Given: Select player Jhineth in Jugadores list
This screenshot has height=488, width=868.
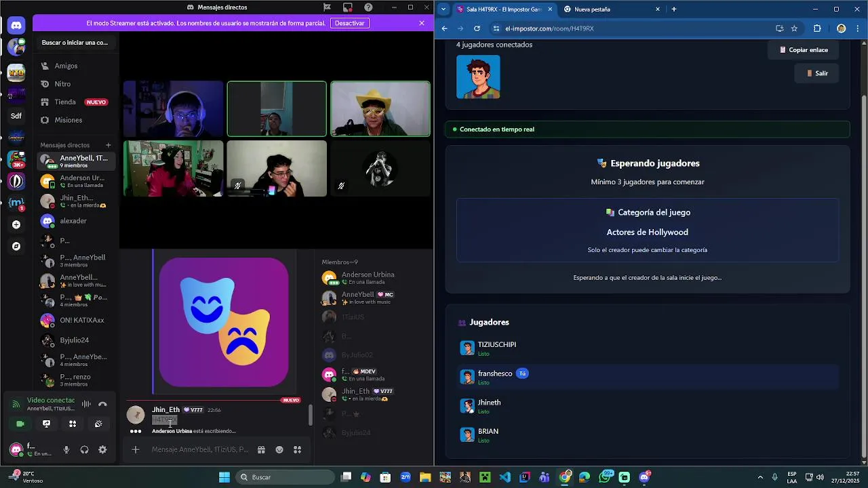Looking at the screenshot, I should (x=648, y=406).
